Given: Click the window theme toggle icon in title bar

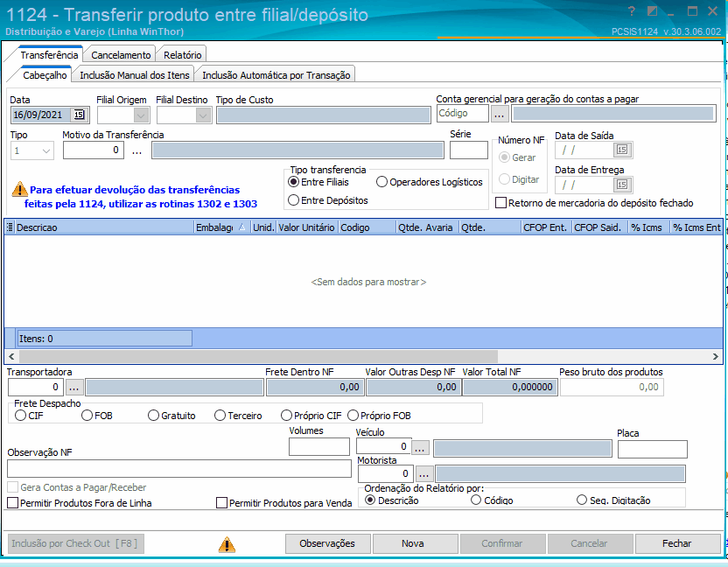Looking at the screenshot, I should 653,11.
